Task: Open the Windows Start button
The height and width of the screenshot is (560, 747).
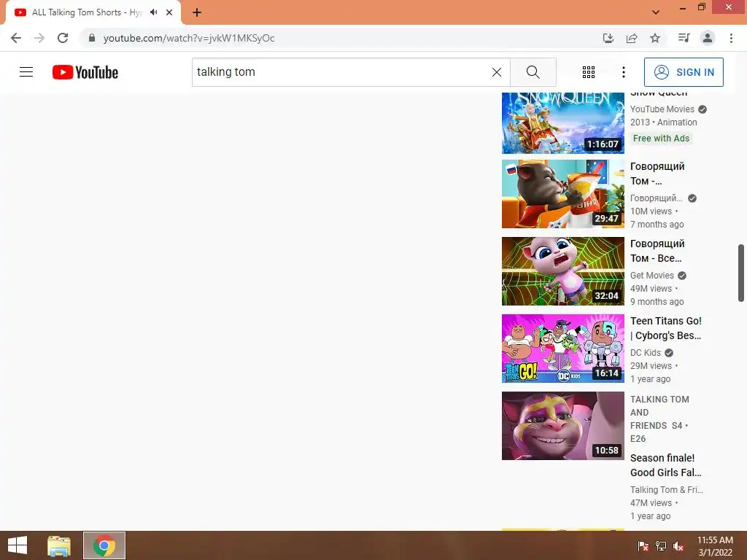Action: pyautogui.click(x=18, y=545)
